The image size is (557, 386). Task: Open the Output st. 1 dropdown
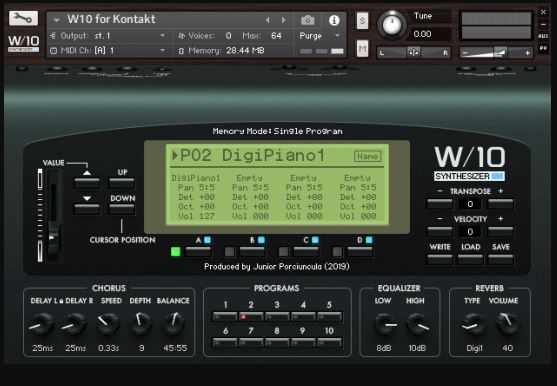(108, 36)
